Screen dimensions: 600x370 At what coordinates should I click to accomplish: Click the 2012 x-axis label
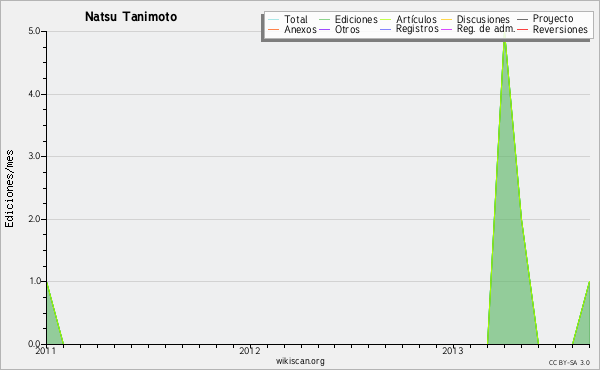coord(249,351)
